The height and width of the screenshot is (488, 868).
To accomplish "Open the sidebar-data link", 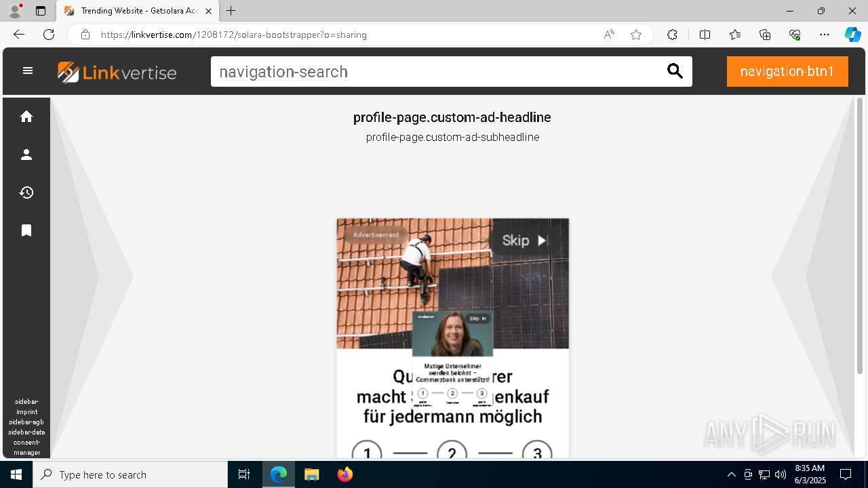I will click(26, 432).
